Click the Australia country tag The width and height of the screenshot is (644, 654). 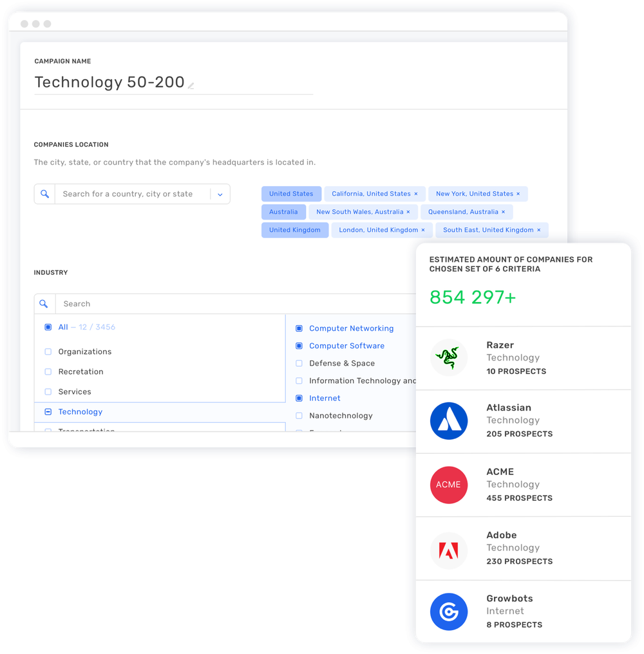coord(283,212)
